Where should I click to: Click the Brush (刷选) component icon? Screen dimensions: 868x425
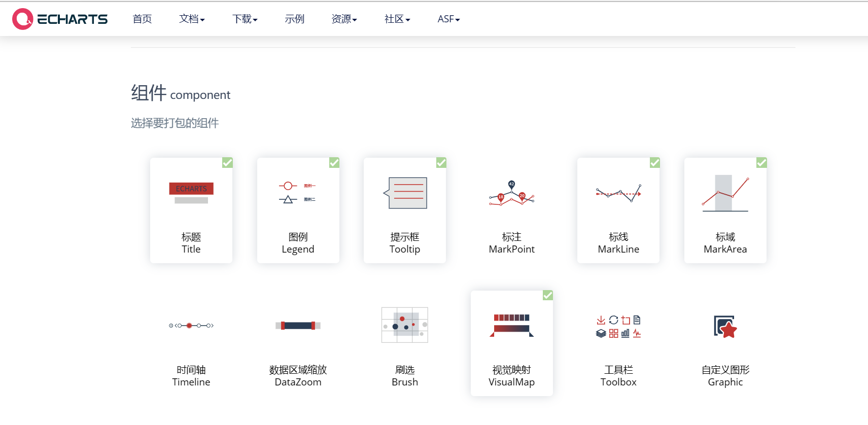(x=405, y=325)
